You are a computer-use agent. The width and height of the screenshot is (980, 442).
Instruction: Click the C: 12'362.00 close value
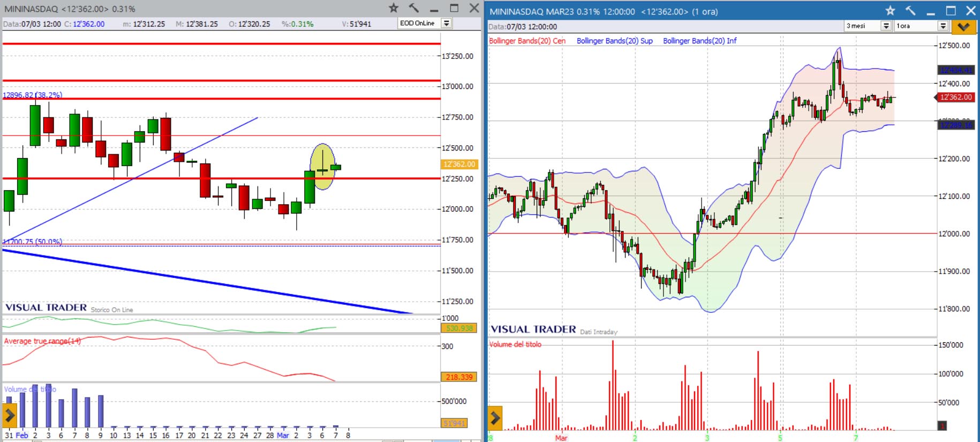[84, 24]
